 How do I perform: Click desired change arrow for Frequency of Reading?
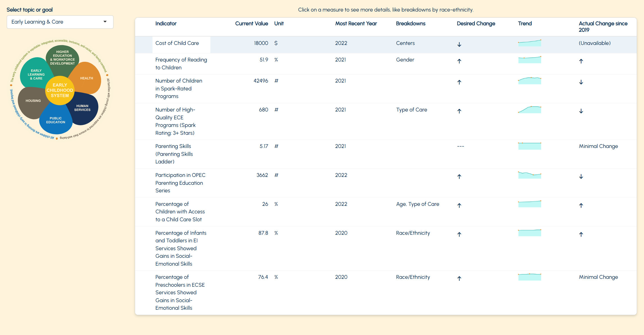point(459,61)
